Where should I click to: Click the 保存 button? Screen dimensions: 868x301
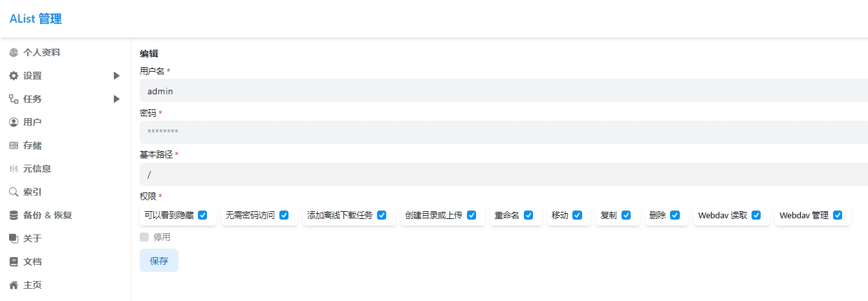tap(159, 260)
